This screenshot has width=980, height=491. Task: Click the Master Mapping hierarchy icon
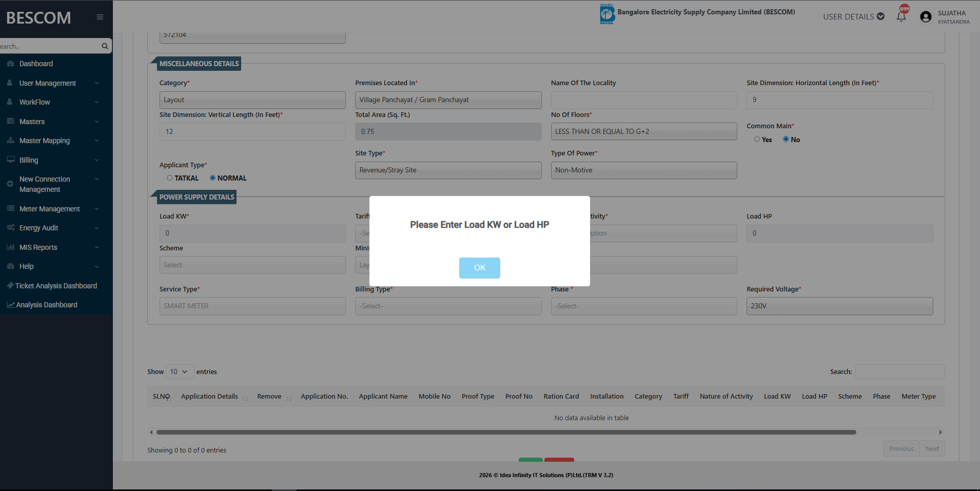coord(10,140)
